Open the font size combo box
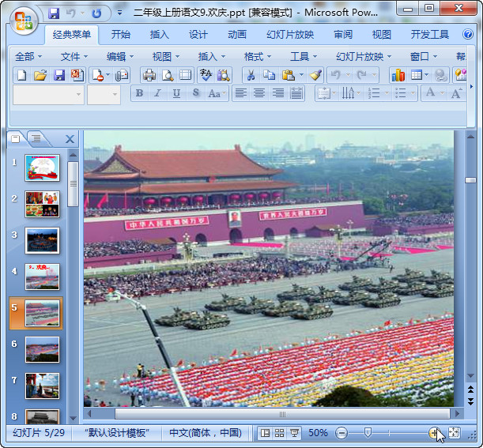This screenshot has width=483, height=448. (x=104, y=95)
